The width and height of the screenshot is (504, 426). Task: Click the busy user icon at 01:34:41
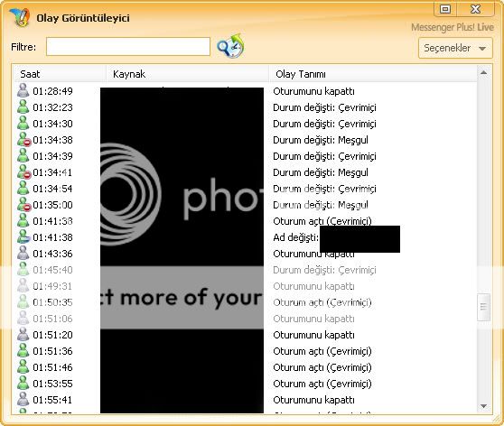click(x=23, y=172)
